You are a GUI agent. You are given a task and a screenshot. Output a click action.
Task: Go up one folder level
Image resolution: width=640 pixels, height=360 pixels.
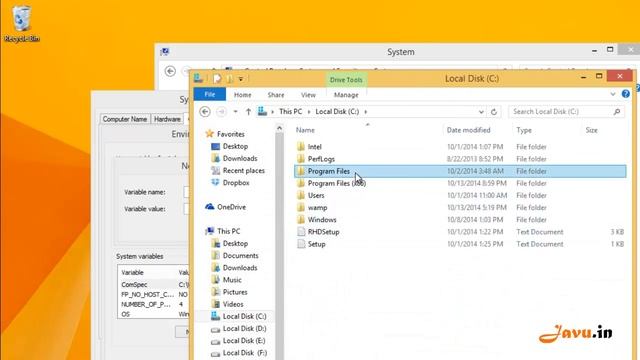(x=248, y=111)
